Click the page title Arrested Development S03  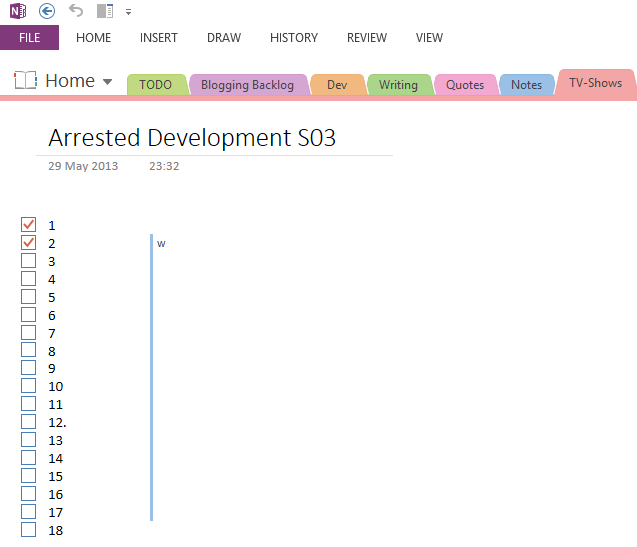click(192, 138)
